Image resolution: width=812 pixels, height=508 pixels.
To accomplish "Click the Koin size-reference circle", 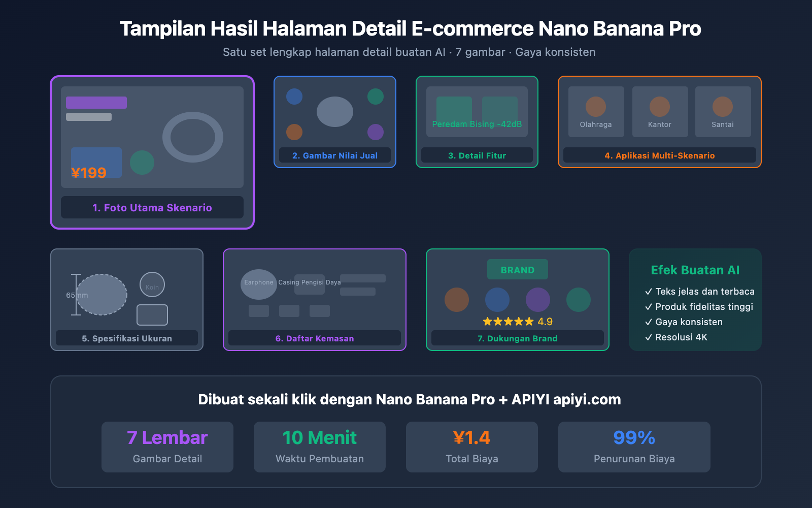I will (x=152, y=284).
